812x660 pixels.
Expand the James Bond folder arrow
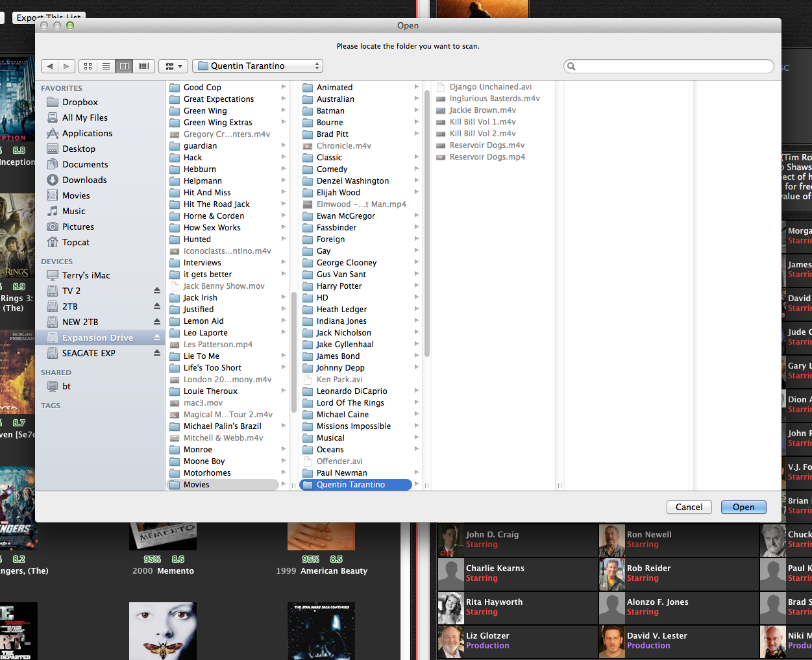pyautogui.click(x=417, y=356)
